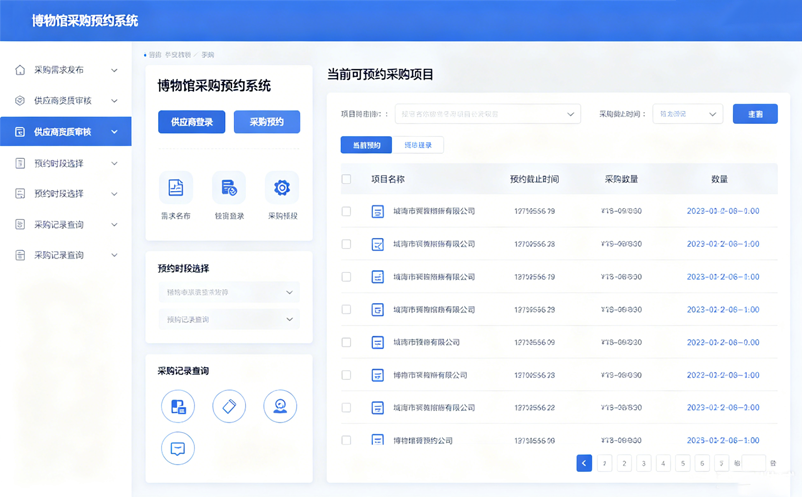The height and width of the screenshot is (497, 802).
Task: Go to previous page with the blue arrow
Action: point(584,463)
